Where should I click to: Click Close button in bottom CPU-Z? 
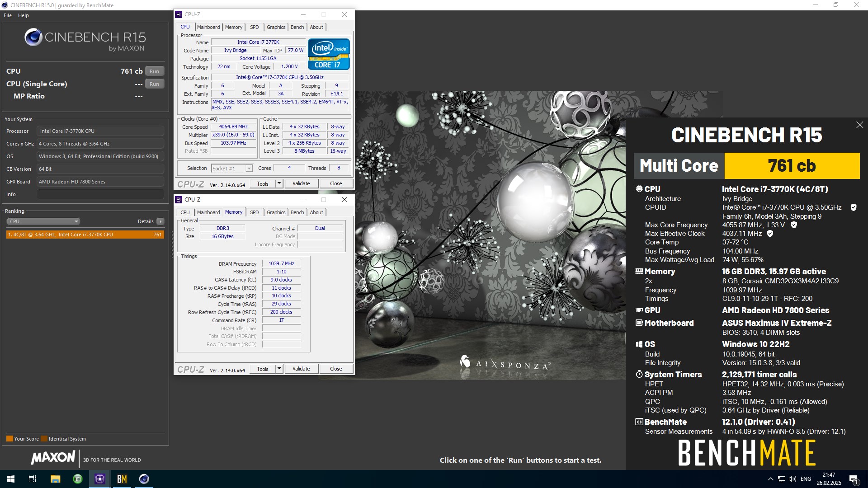pyautogui.click(x=336, y=369)
